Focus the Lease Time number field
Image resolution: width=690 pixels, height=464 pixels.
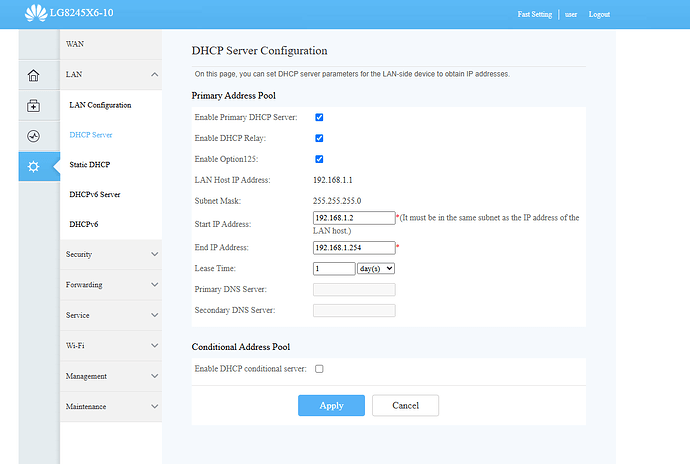[x=334, y=269]
